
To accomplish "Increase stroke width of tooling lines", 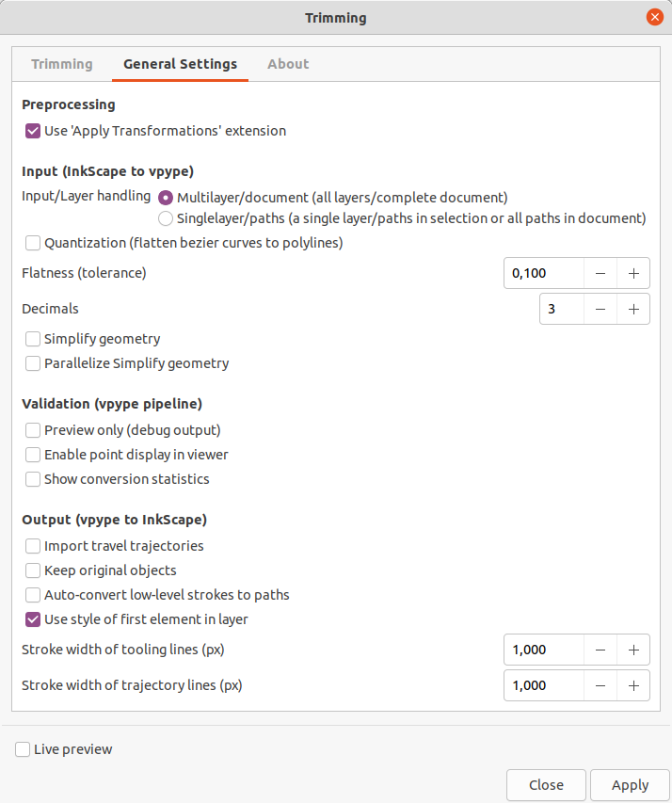I will (633, 650).
